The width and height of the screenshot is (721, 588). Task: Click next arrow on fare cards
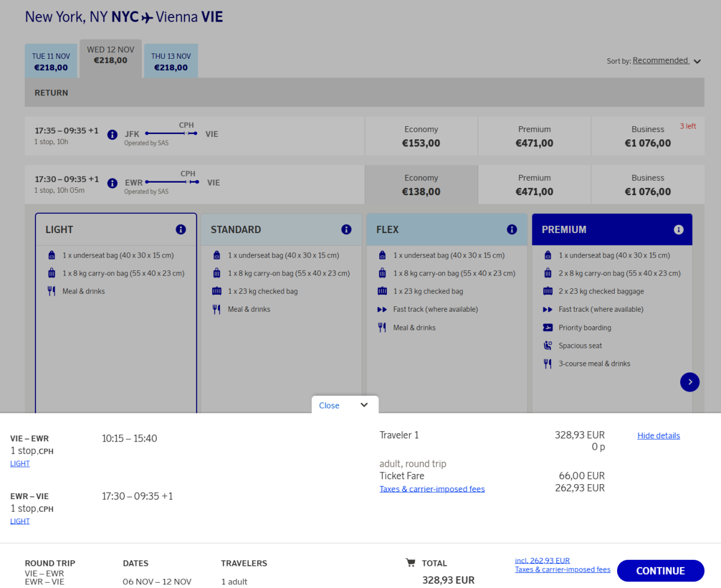[x=690, y=382]
